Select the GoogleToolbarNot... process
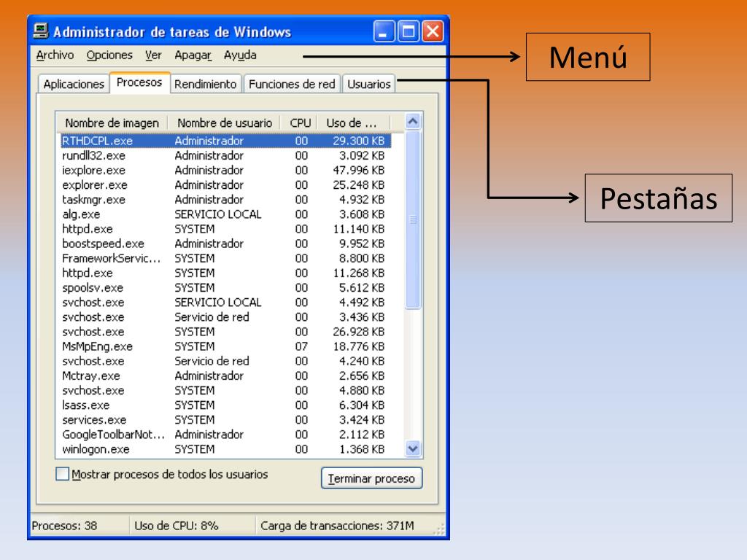The height and width of the screenshot is (560, 747). (x=226, y=435)
